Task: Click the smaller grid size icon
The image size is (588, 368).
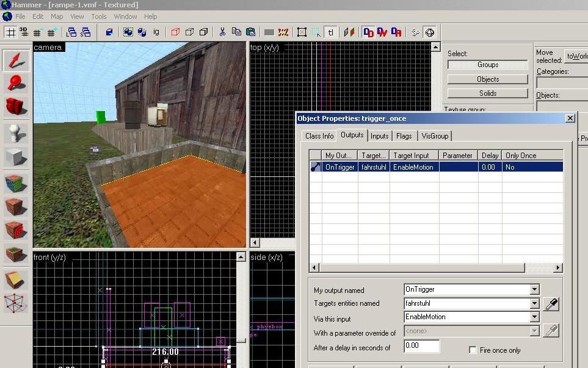Action: point(37,32)
